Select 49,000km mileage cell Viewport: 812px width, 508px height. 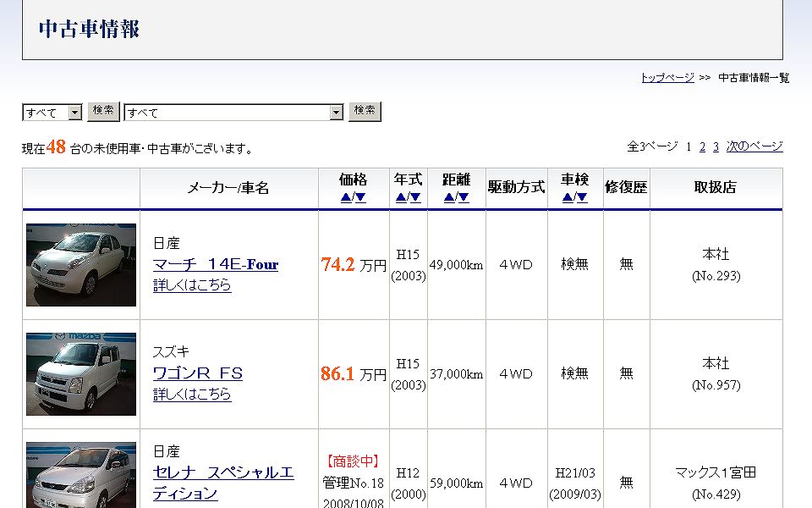[x=456, y=265]
